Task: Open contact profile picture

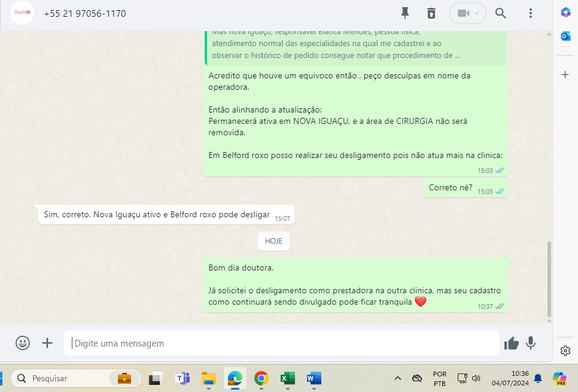Action: pos(22,13)
